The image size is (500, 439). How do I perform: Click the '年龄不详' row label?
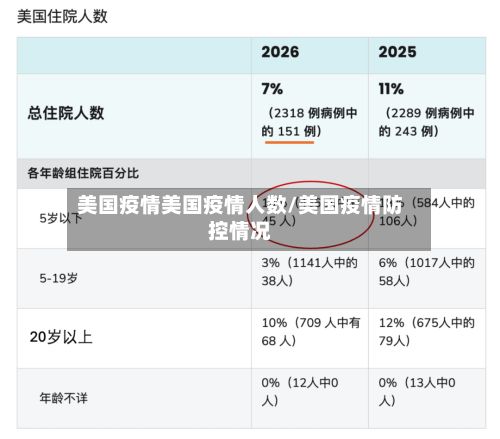point(63,398)
